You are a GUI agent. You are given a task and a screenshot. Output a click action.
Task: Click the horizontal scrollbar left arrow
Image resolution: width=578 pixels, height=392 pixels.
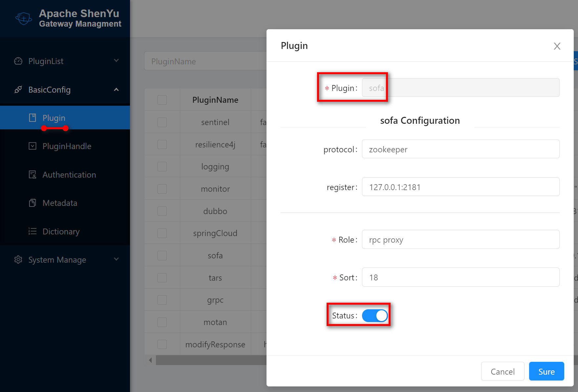[x=150, y=360]
